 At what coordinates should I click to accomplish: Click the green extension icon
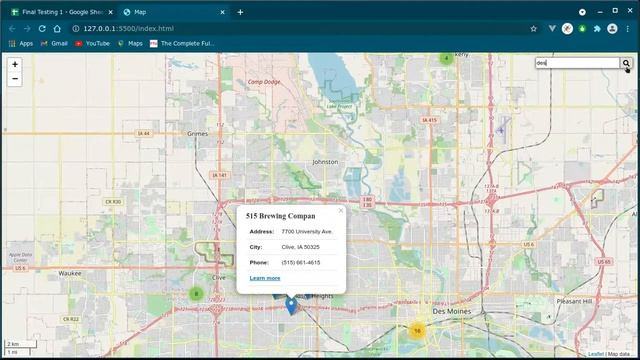click(x=582, y=29)
